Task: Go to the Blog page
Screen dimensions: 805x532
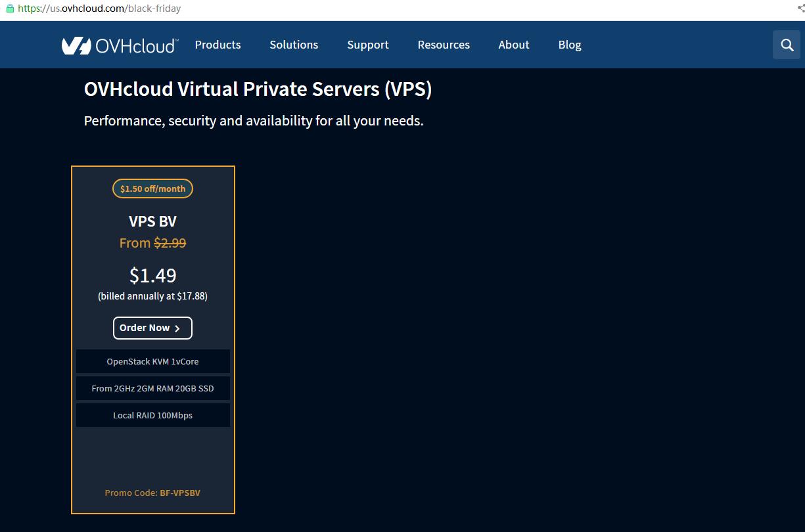Action: click(570, 45)
